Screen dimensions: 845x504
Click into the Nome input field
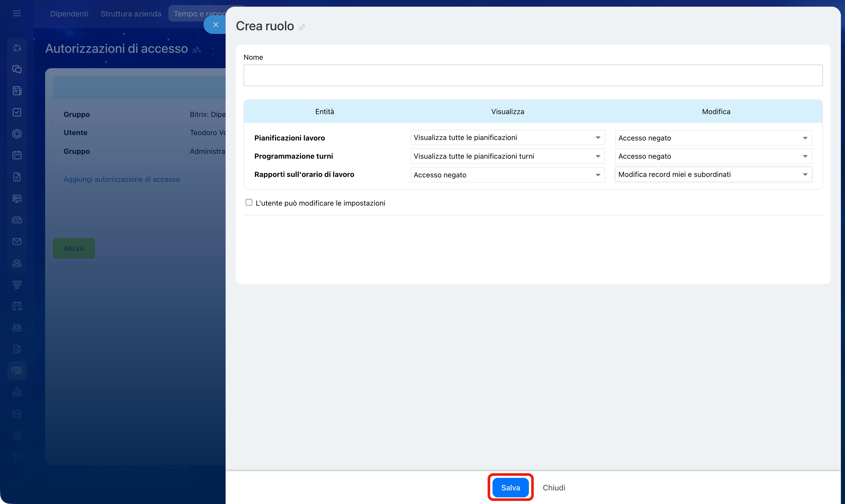(532, 75)
